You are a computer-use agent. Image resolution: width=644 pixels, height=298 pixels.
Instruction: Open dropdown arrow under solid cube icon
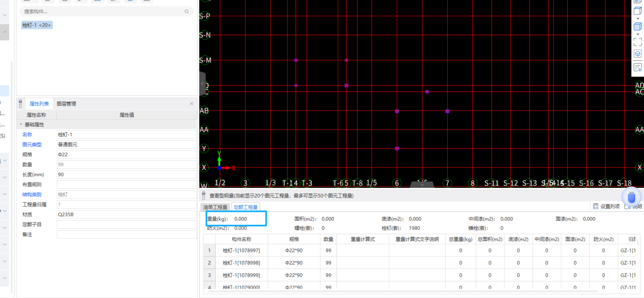[638, 34]
